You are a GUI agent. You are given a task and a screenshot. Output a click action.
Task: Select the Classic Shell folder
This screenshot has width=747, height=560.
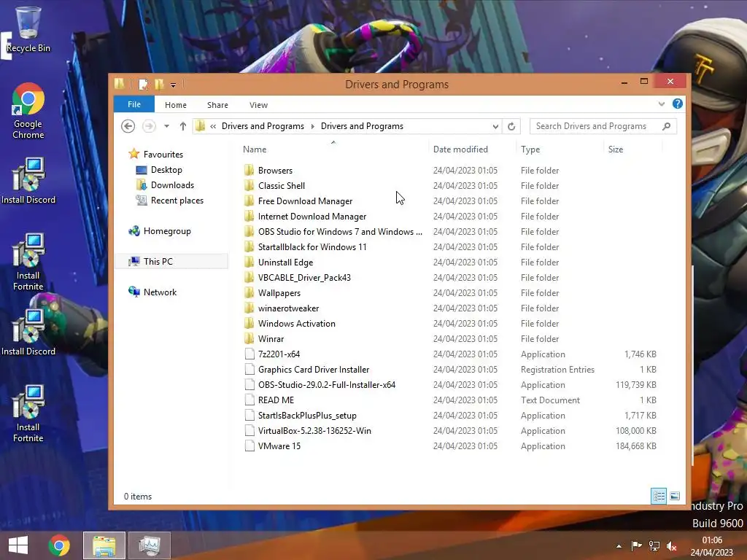[281, 186]
